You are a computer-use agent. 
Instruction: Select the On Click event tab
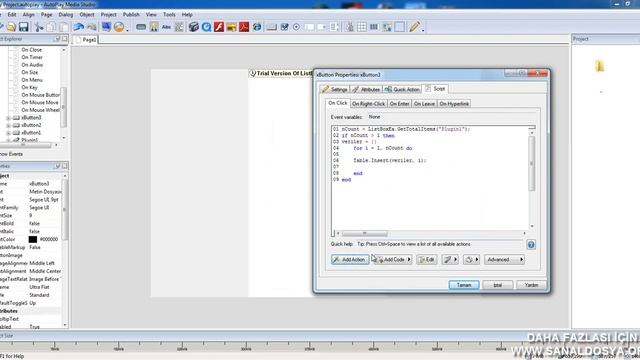click(x=338, y=103)
